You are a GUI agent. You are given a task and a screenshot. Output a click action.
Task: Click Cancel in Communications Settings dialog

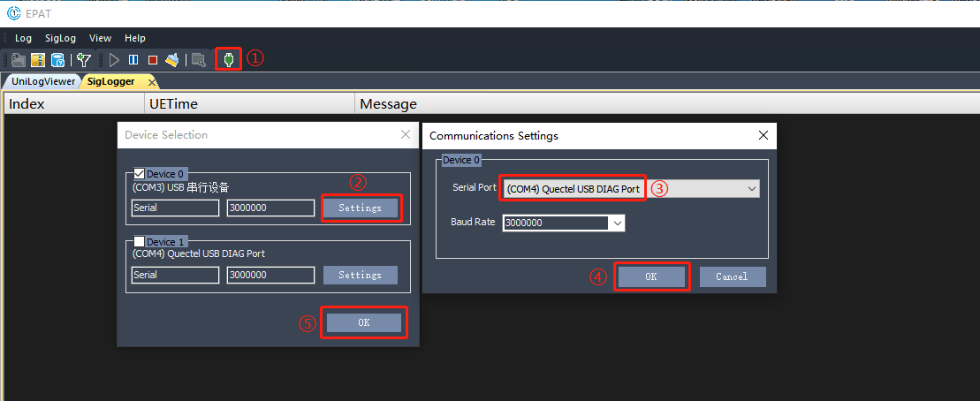click(x=732, y=276)
